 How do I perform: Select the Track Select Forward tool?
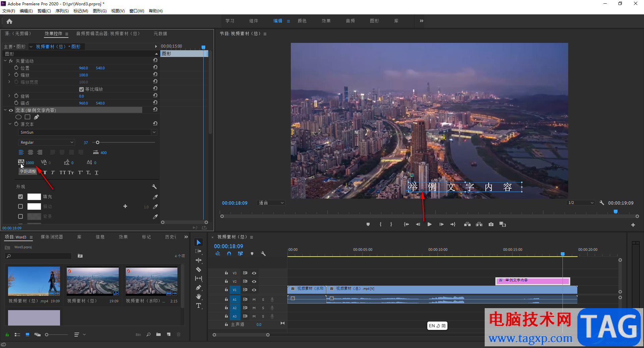click(x=199, y=251)
